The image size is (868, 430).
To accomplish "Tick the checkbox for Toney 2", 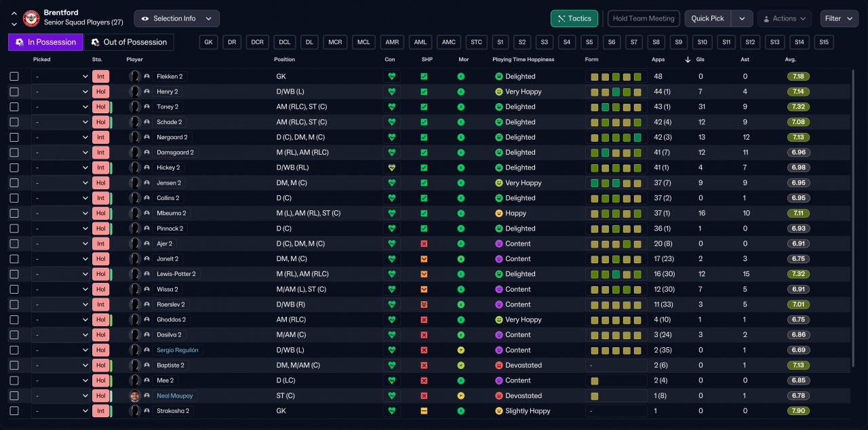I will (14, 106).
